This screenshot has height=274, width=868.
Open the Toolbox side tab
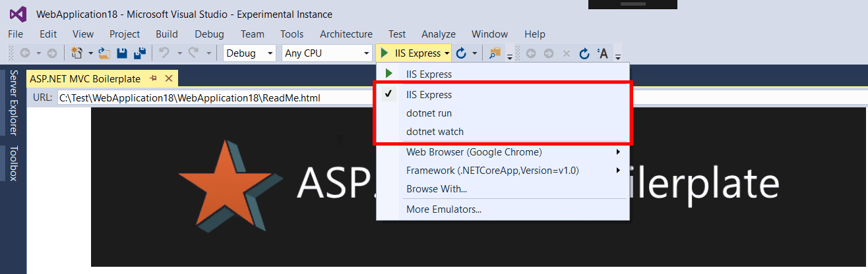coord(13,163)
